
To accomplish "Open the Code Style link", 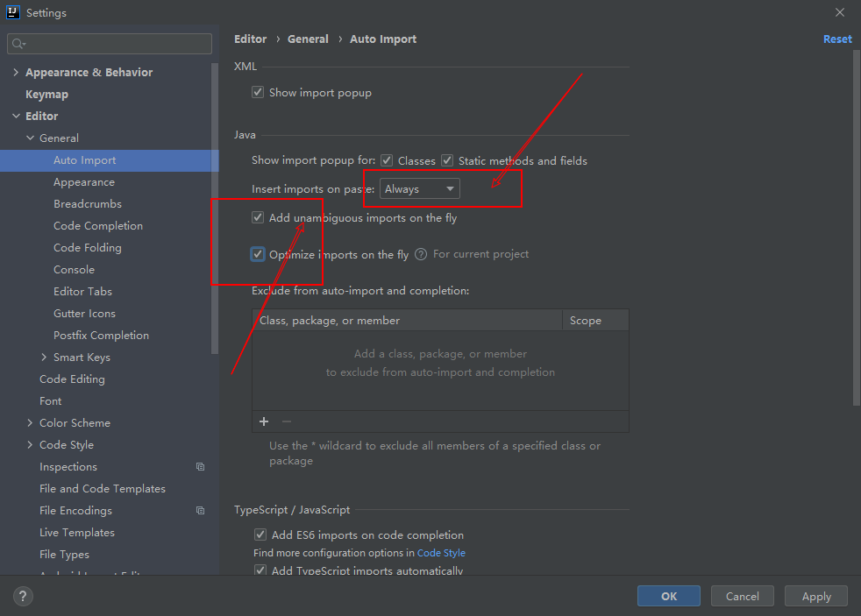I will (x=441, y=554).
